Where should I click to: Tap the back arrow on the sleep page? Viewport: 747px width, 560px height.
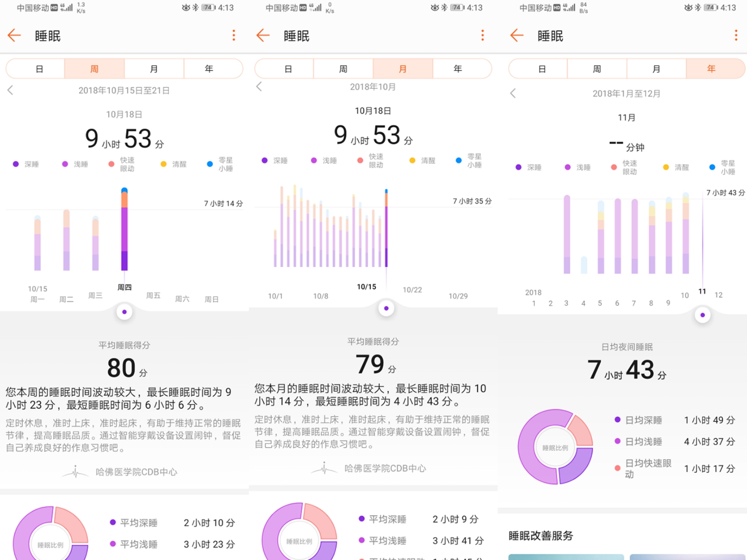point(14,35)
